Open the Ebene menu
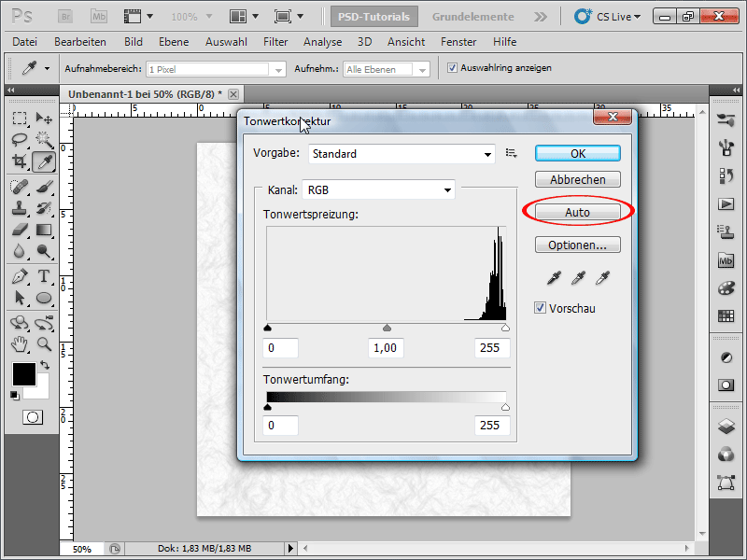The height and width of the screenshot is (560, 747). click(174, 42)
